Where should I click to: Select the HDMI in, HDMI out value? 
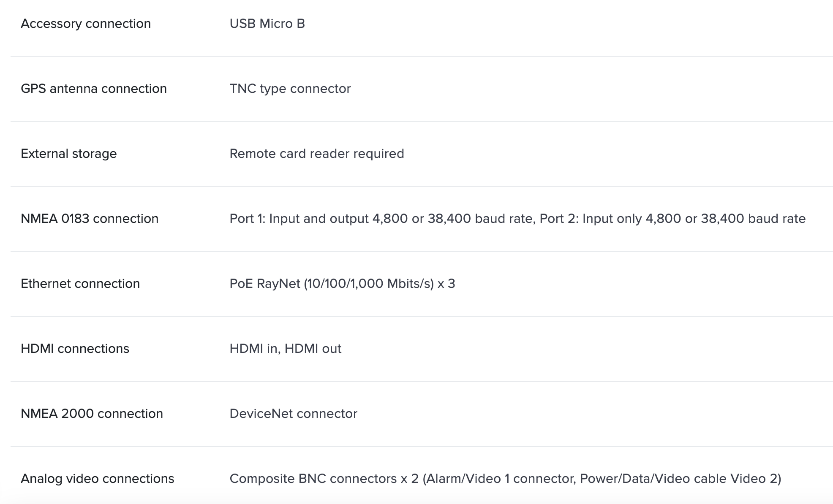coord(285,349)
